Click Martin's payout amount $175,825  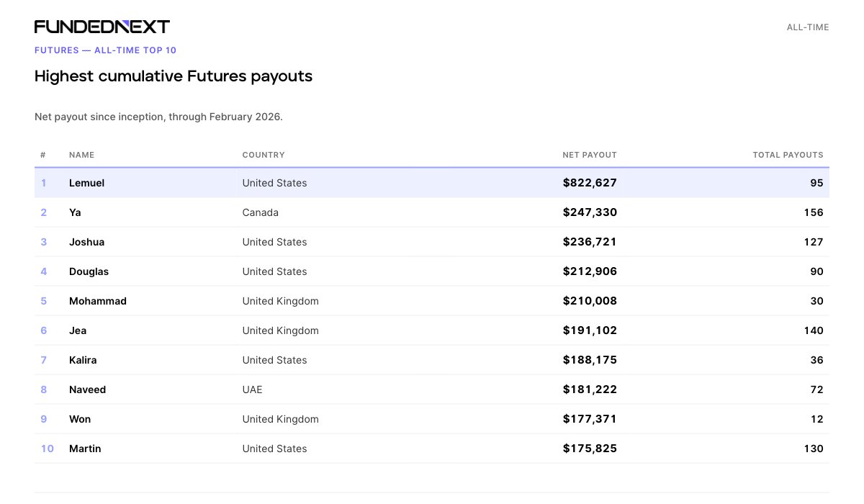(590, 449)
